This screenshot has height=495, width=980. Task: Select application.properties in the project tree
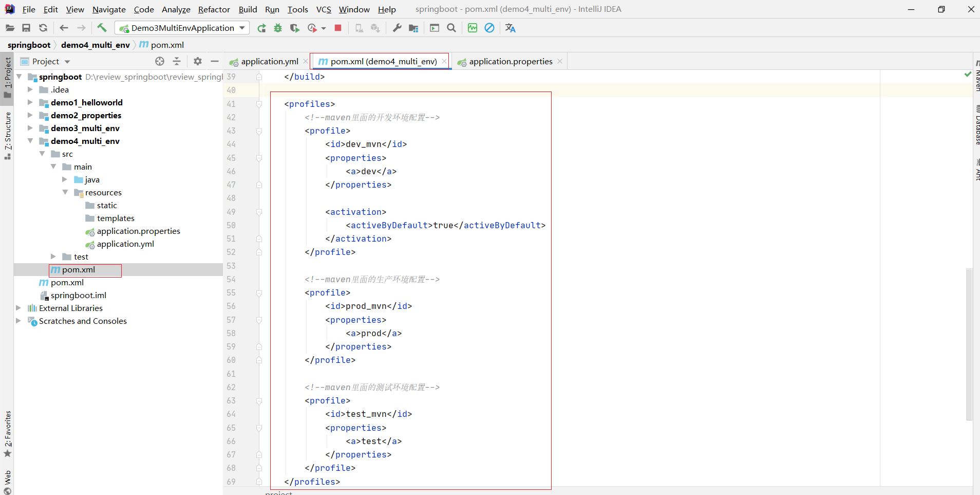[x=138, y=231]
